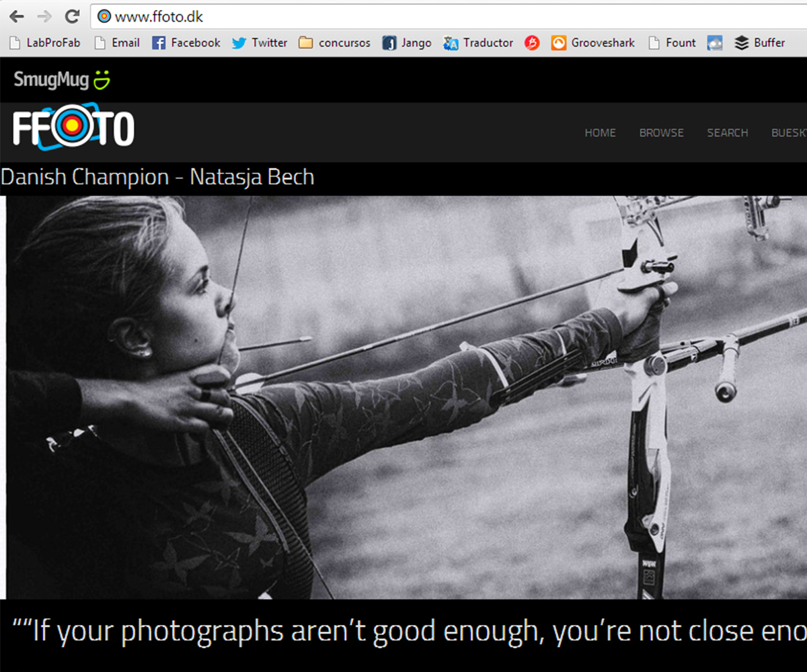Open the BUESK menu item
This screenshot has height=672, width=807.
point(789,133)
